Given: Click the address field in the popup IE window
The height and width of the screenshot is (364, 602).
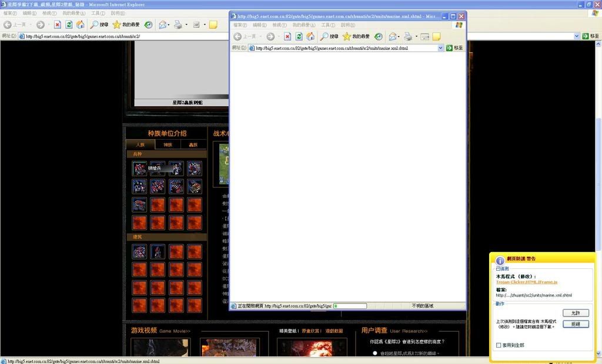Looking at the screenshot, I should point(343,48).
